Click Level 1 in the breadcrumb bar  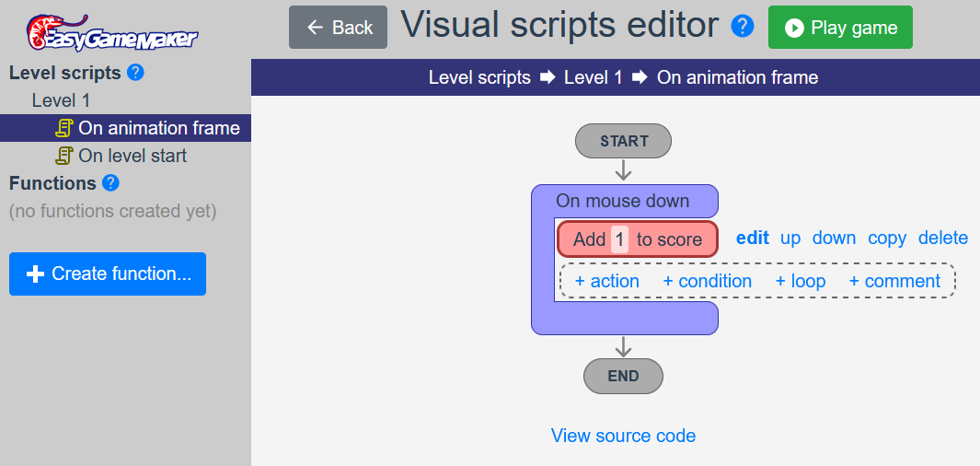[594, 77]
